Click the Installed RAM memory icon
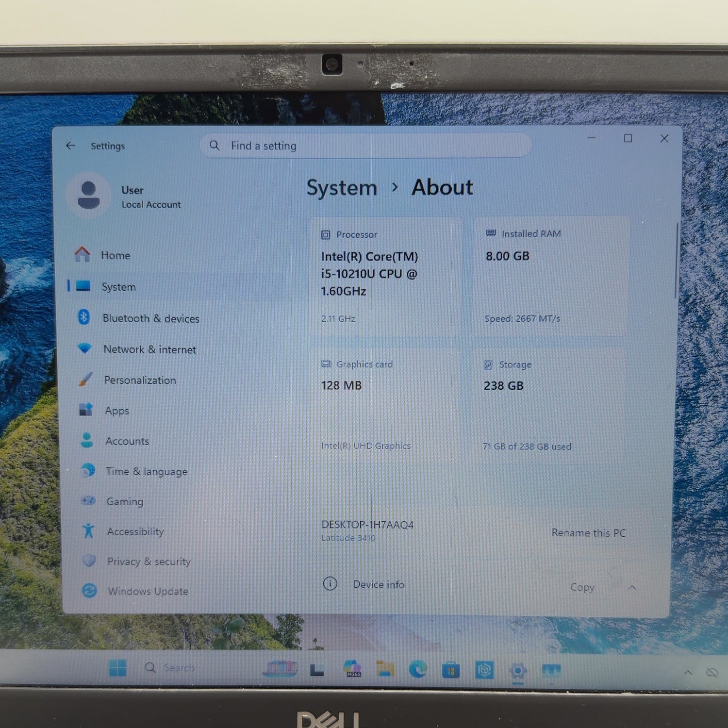 [491, 233]
